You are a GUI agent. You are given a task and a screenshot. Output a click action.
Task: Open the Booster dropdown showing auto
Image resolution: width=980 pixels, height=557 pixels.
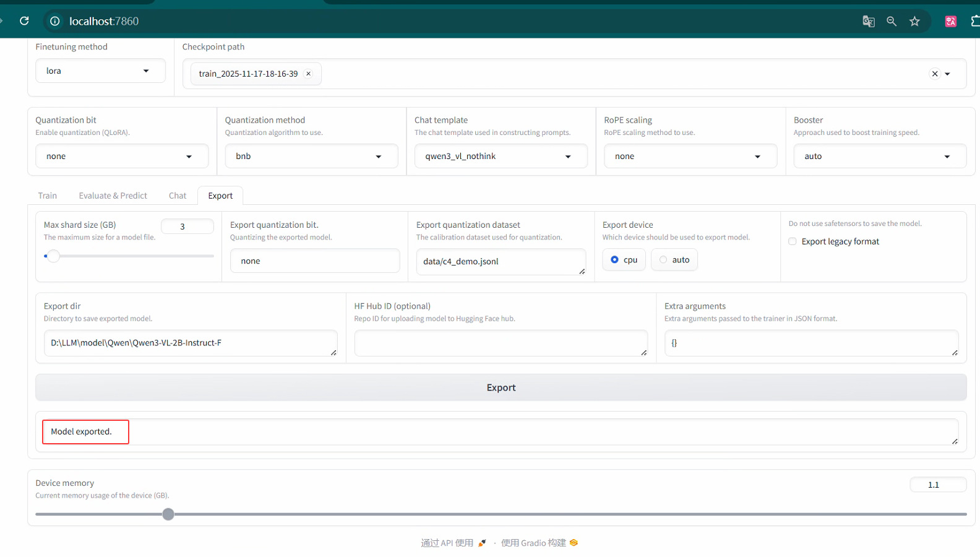[880, 156]
